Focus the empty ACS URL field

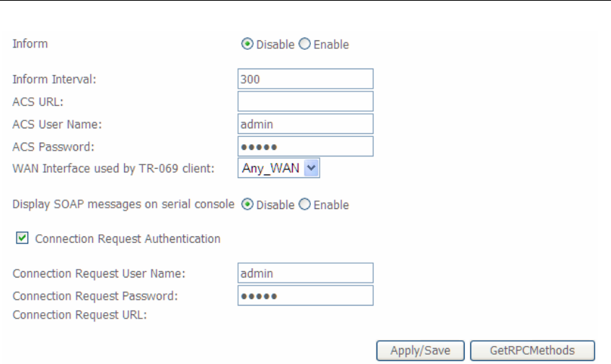pyautogui.click(x=305, y=102)
